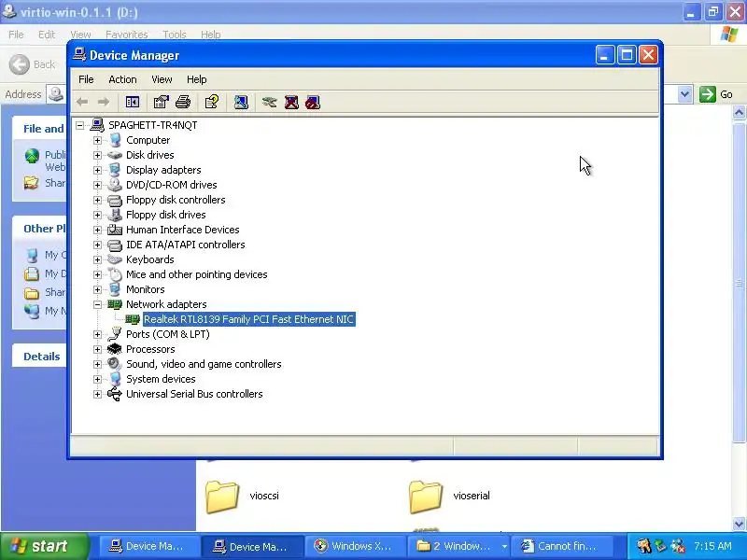Click Explorer scrollbar up arrow

pyautogui.click(x=739, y=113)
